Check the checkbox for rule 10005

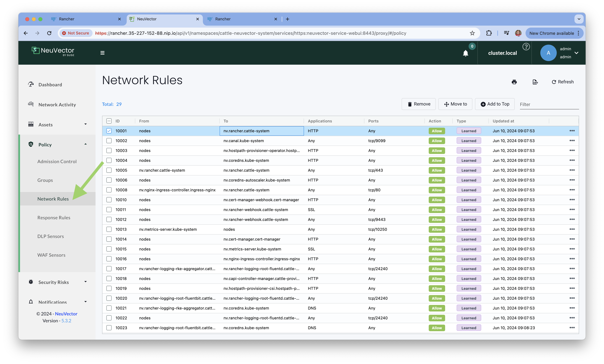click(109, 170)
